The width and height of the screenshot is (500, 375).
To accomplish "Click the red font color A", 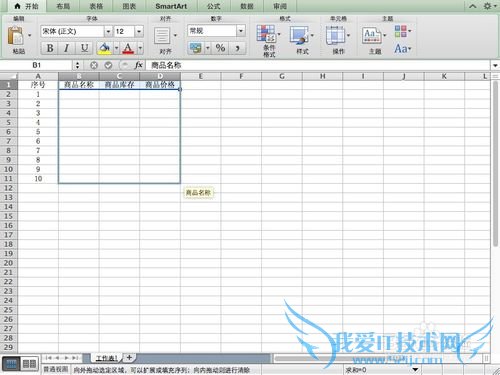I will [128, 48].
